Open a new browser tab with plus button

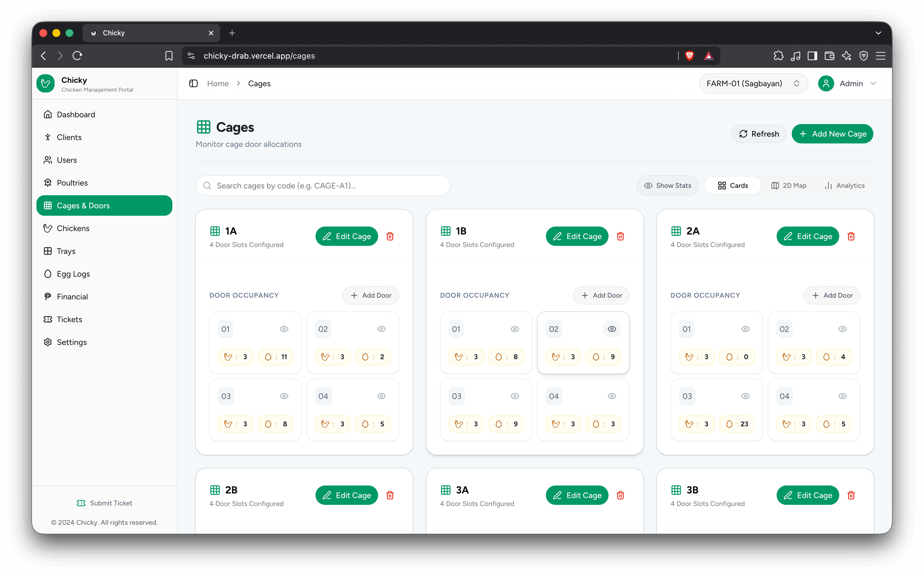[232, 33]
